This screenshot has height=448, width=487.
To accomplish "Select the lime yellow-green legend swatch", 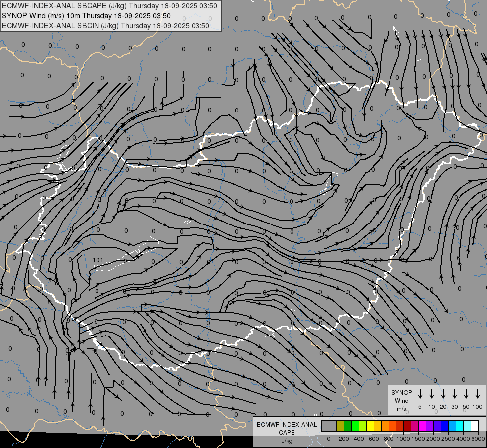I will coord(363,426).
